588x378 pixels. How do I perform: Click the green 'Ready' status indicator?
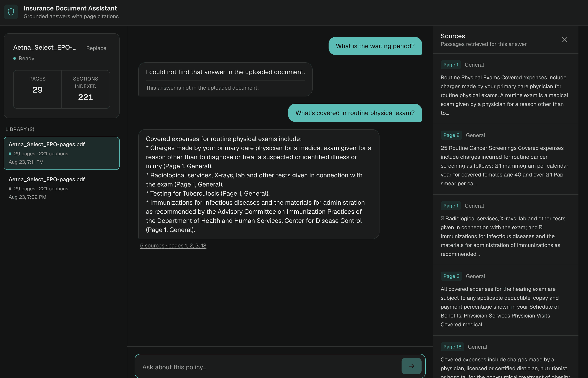coord(24,58)
